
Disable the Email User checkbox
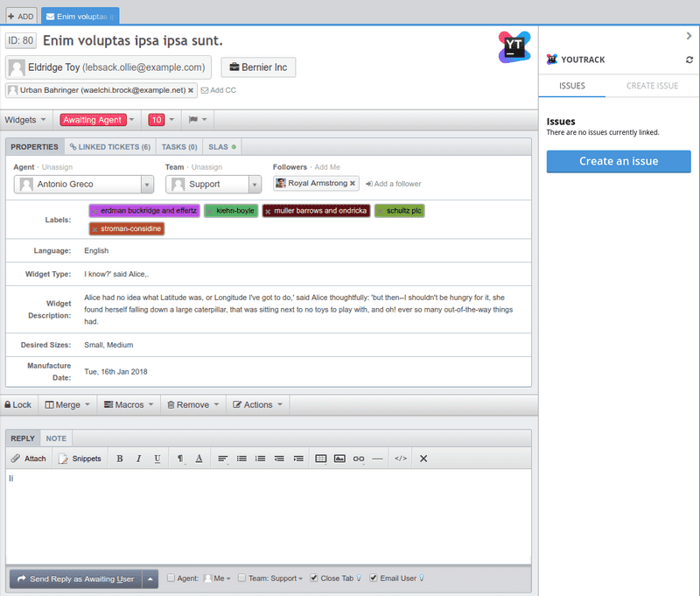[x=372, y=578]
